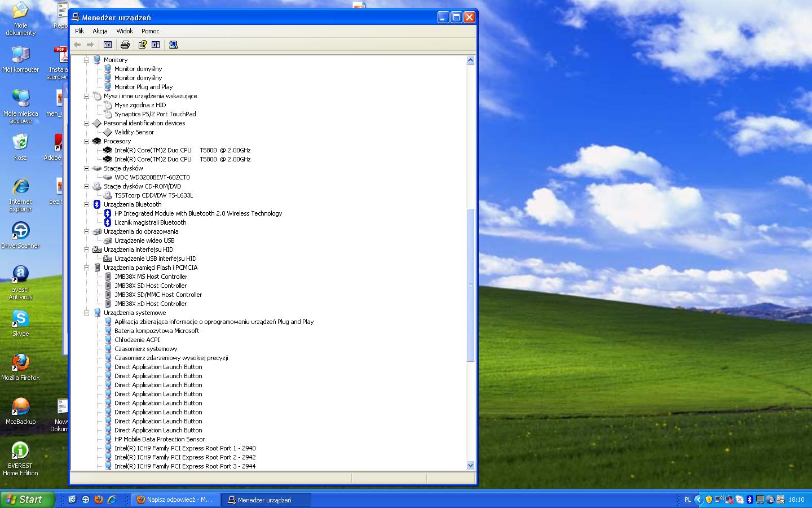
Task: Select Mozilla Firefox desktop shortcut
Action: coord(21,367)
